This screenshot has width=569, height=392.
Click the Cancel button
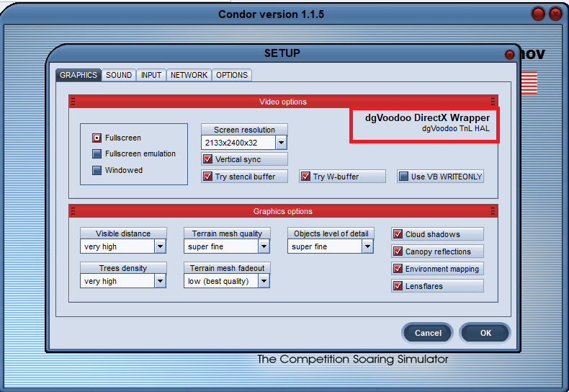[428, 333]
